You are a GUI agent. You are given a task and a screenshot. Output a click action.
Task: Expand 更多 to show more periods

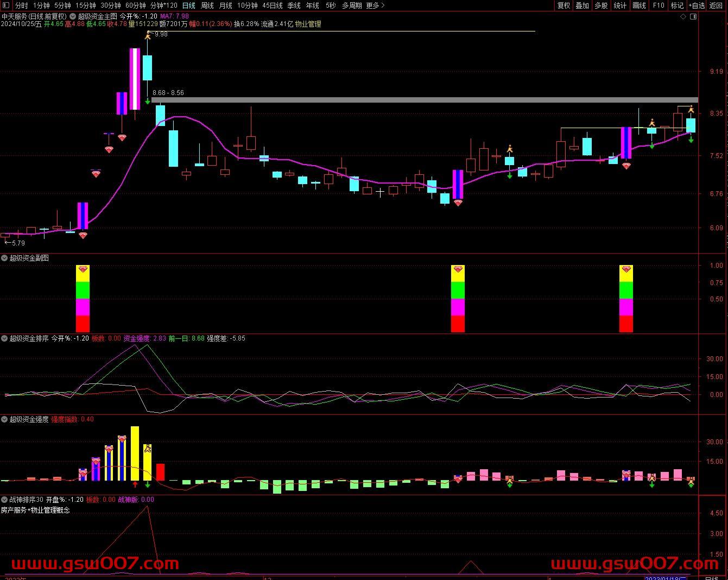[375, 5]
